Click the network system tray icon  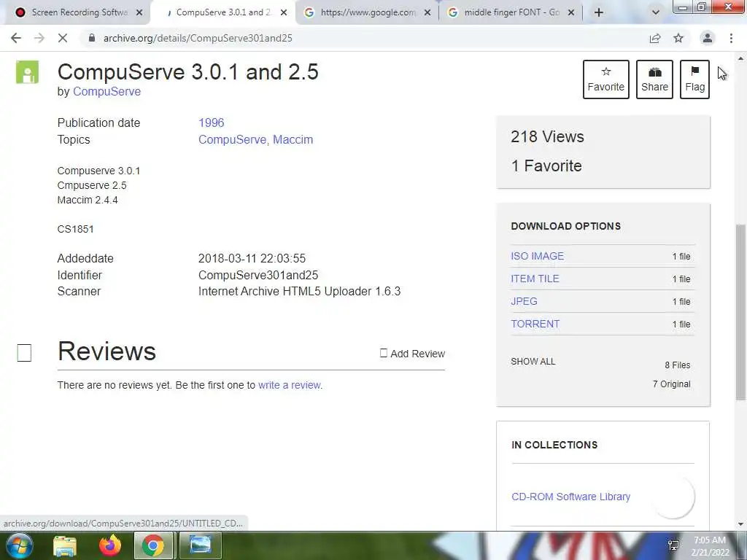point(673,545)
